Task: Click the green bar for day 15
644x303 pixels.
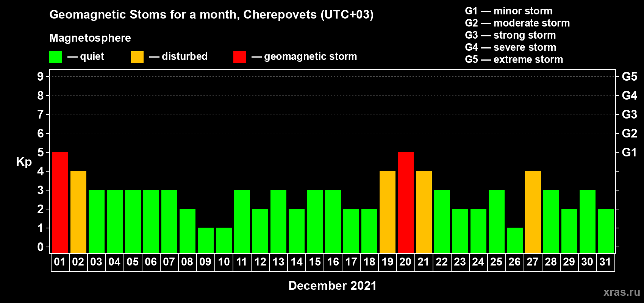Action: pyautogui.click(x=315, y=222)
